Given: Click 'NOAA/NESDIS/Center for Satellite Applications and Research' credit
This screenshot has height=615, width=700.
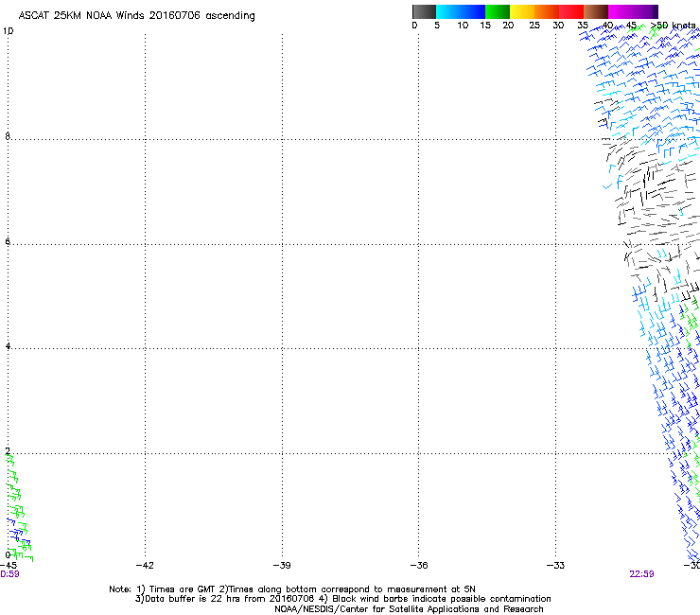Looking at the screenshot, I should 409,609.
